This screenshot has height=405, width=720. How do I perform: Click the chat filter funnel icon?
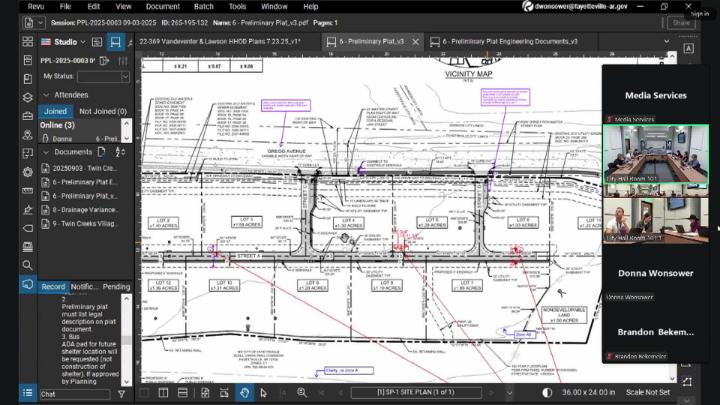click(122, 394)
